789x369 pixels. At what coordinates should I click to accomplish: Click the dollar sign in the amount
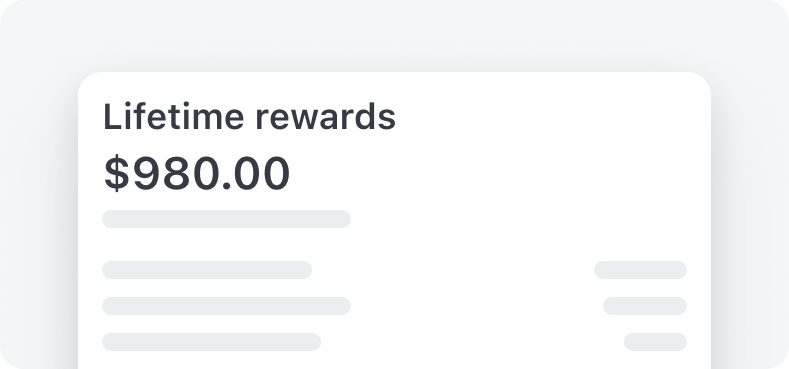[x=117, y=173]
